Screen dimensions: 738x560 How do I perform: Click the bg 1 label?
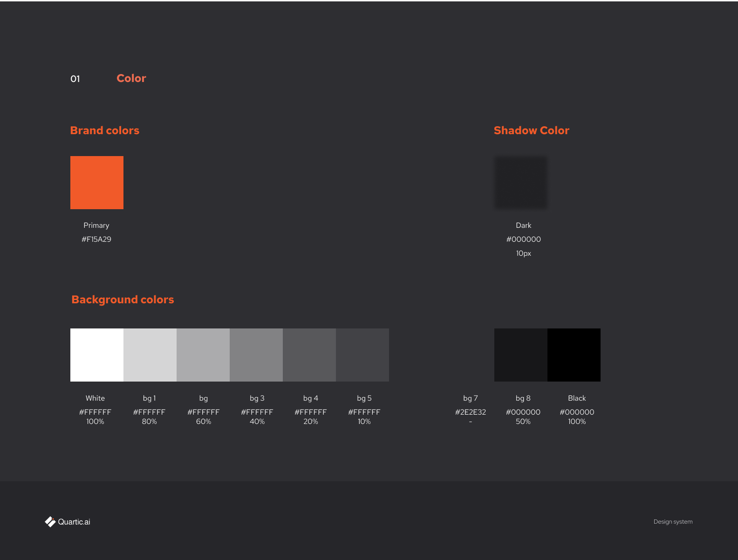(149, 398)
